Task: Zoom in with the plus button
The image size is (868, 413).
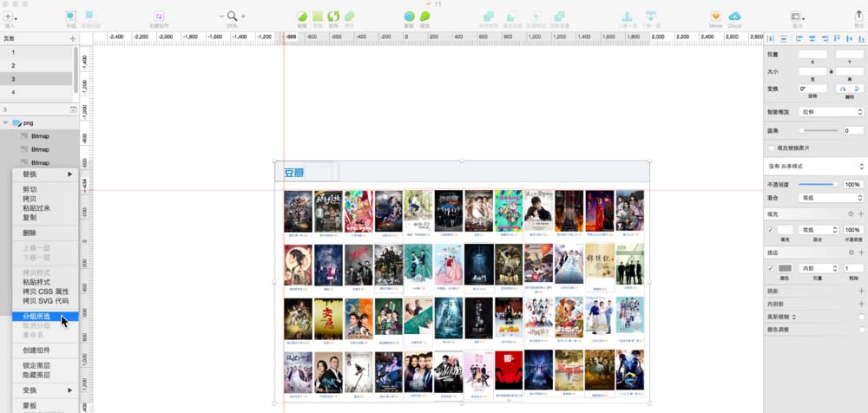Action: (243, 16)
